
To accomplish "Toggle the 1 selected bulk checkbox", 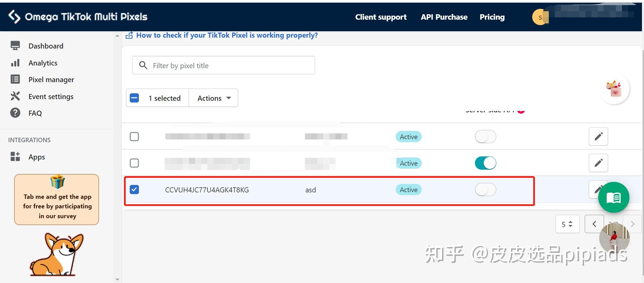I will 134,98.
